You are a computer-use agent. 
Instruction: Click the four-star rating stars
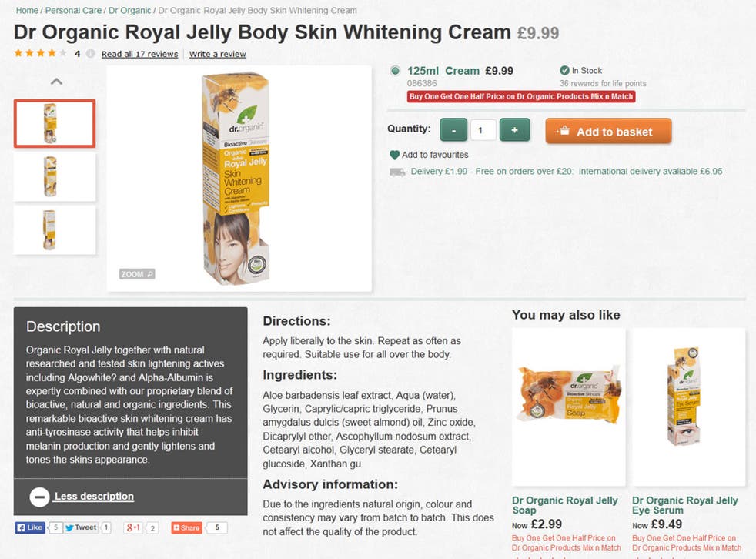(x=41, y=53)
